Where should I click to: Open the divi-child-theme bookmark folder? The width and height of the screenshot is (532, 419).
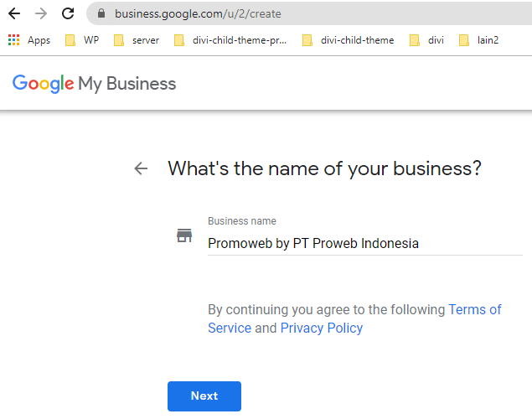pos(349,40)
